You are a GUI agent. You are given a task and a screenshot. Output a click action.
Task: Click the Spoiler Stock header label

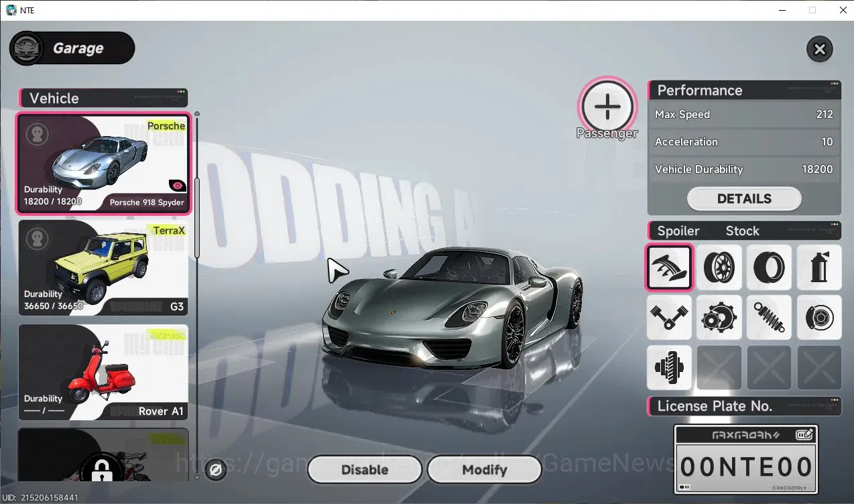click(744, 231)
